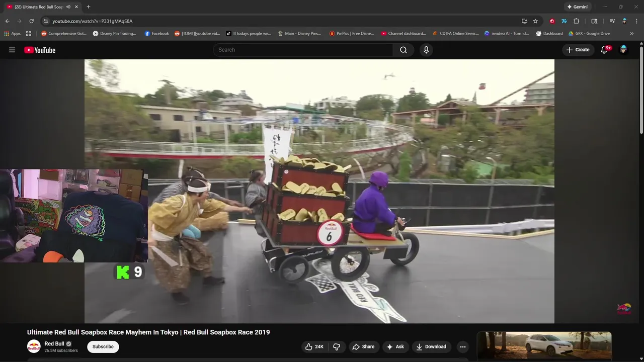Click the 26.5M subscribers text
Screen dimensions: 644x362
(61, 350)
